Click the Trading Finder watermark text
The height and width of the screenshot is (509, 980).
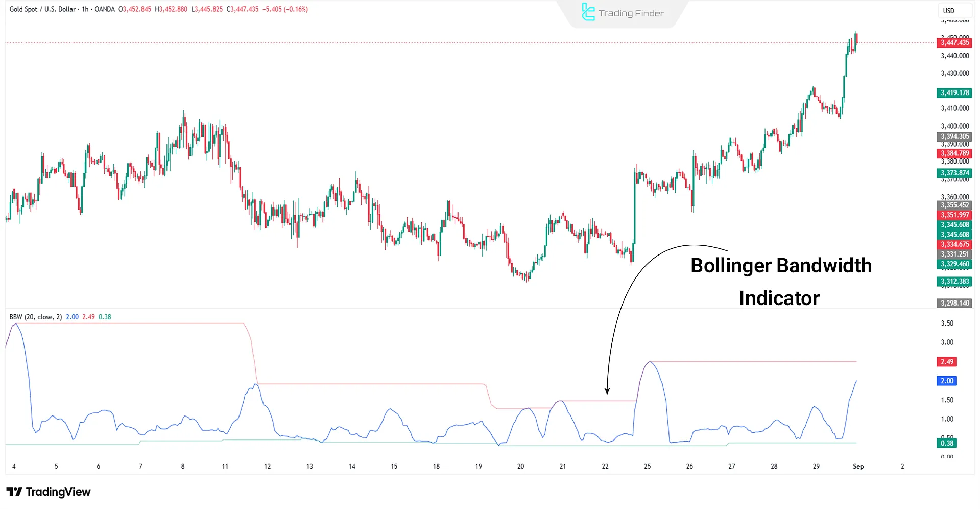pyautogui.click(x=631, y=13)
